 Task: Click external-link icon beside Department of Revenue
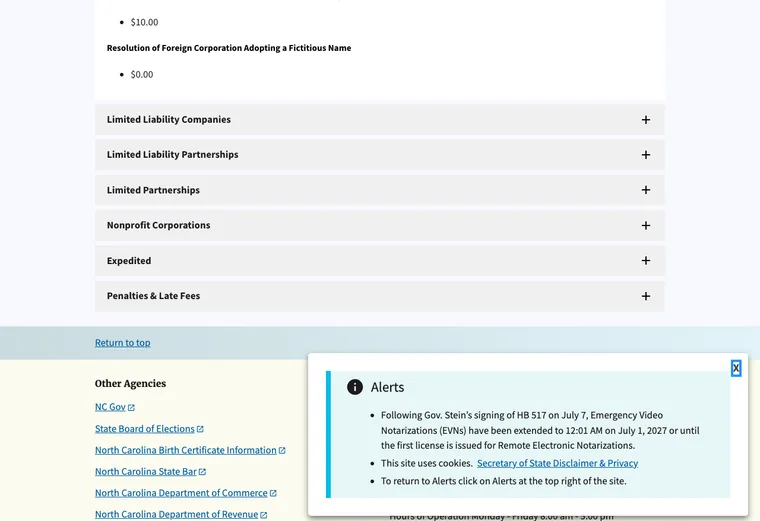(264, 515)
